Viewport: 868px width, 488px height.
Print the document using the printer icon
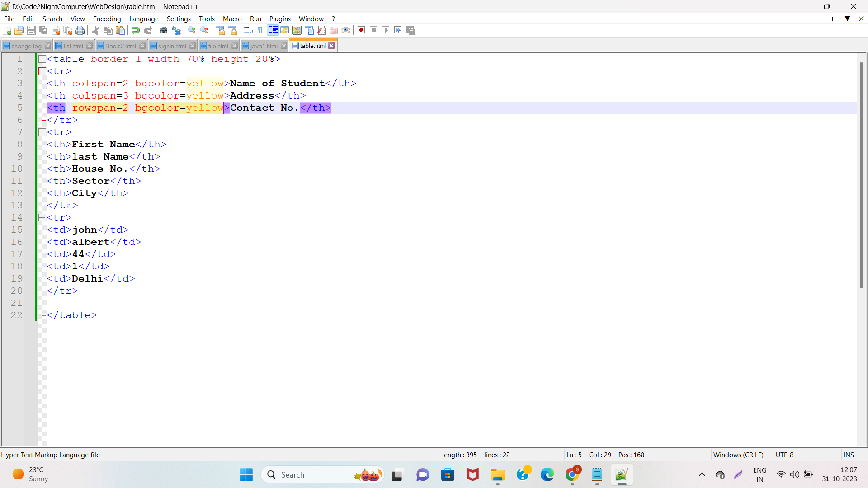[80, 30]
